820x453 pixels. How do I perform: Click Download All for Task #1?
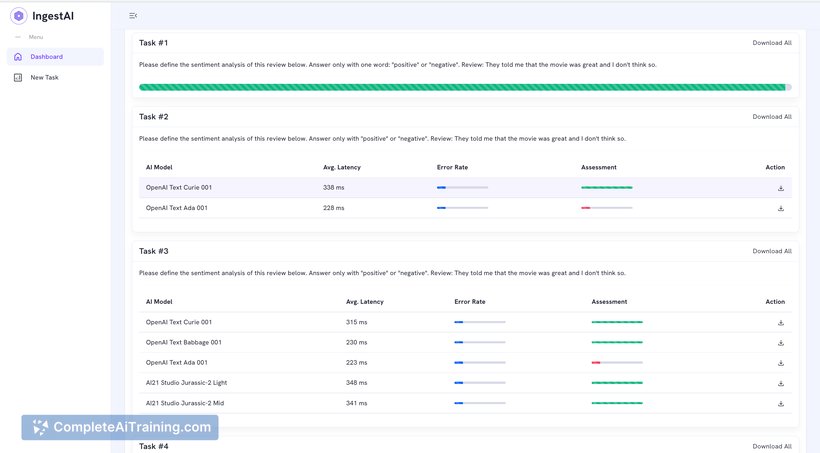click(x=772, y=43)
